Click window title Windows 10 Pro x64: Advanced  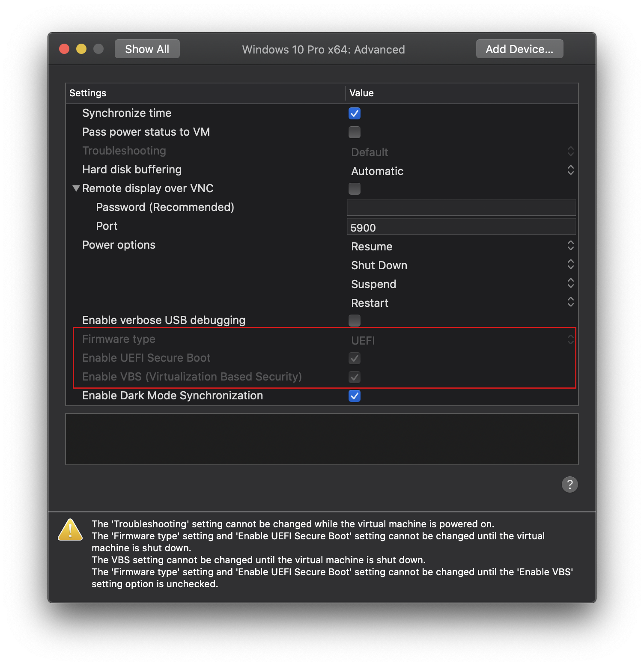click(x=323, y=50)
